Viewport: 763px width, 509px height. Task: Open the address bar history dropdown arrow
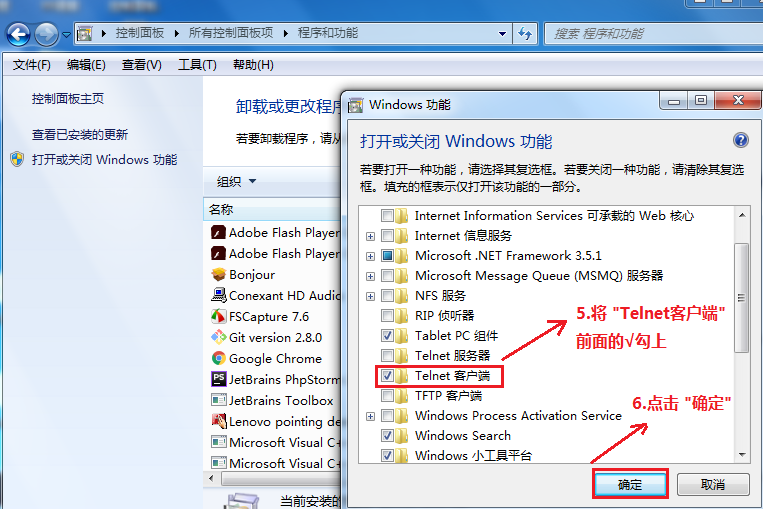[x=502, y=34]
